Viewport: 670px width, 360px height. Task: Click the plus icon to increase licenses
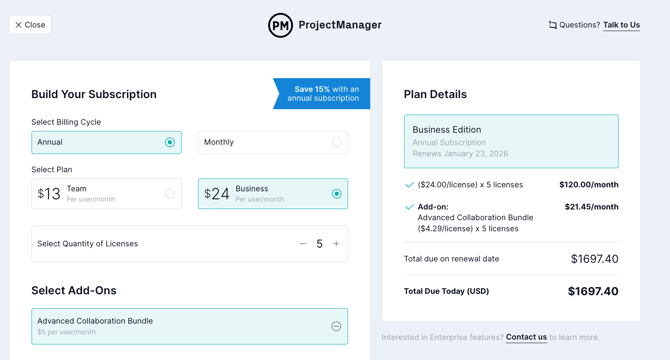pyautogui.click(x=336, y=244)
